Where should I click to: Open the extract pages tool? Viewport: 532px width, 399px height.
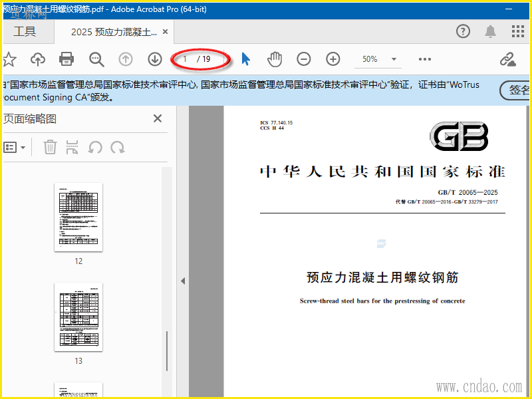pyautogui.click(x=72, y=147)
